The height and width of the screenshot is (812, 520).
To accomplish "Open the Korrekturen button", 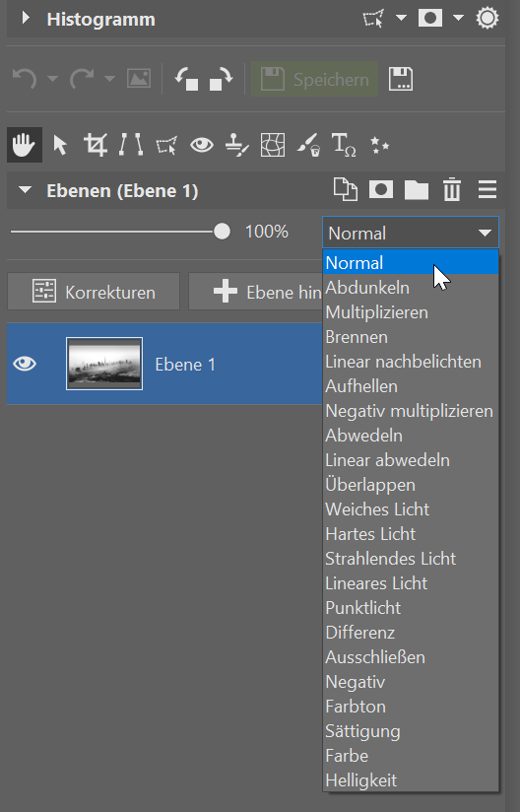I will click(94, 292).
